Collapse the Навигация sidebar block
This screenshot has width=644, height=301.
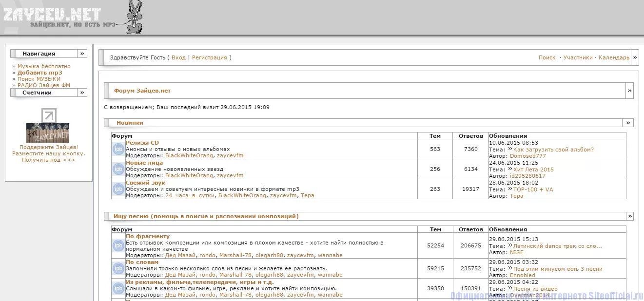point(82,54)
